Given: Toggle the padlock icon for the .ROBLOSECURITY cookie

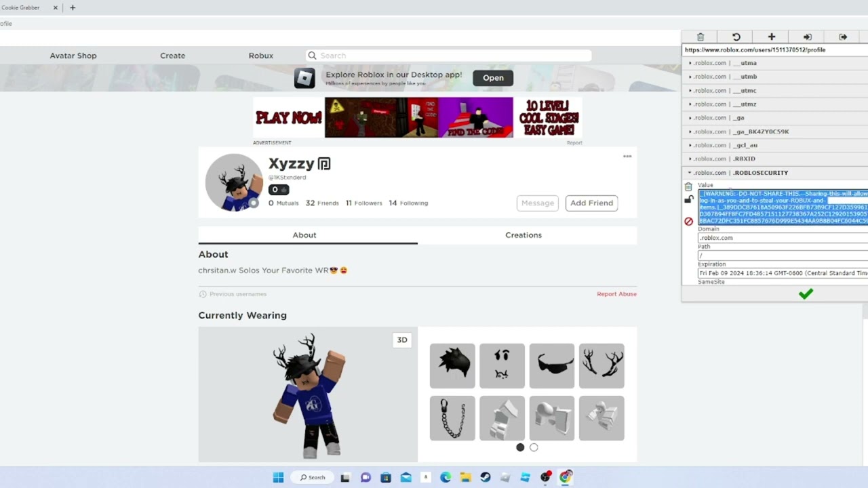Looking at the screenshot, I should pos(688,199).
